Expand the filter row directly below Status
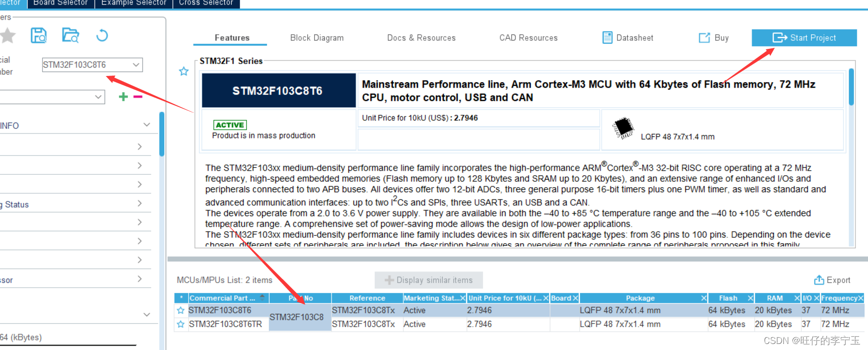The height and width of the screenshot is (350, 868). click(x=140, y=222)
